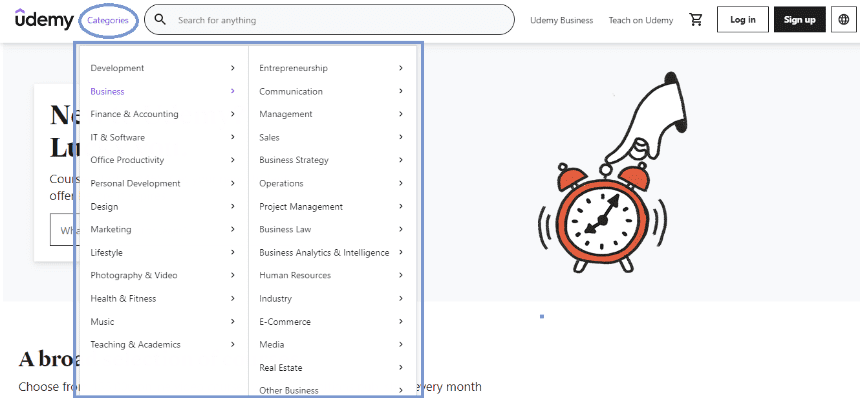Open the shopping cart icon
860x398 pixels.
pos(696,20)
